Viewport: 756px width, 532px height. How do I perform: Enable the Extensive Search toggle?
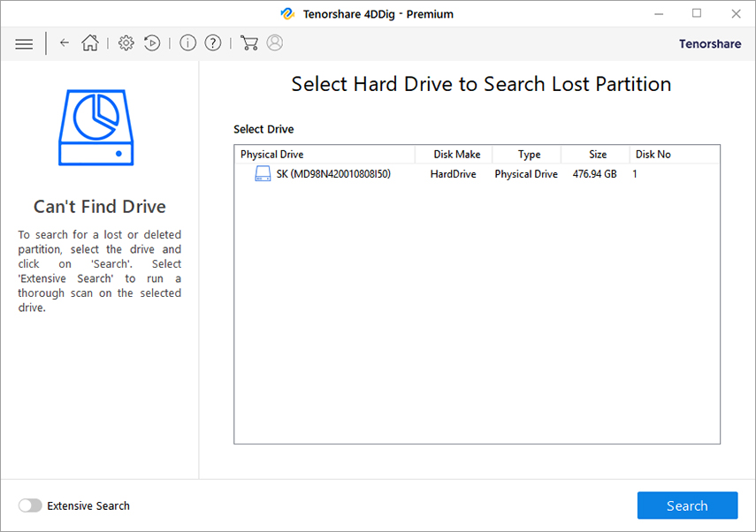(30, 505)
